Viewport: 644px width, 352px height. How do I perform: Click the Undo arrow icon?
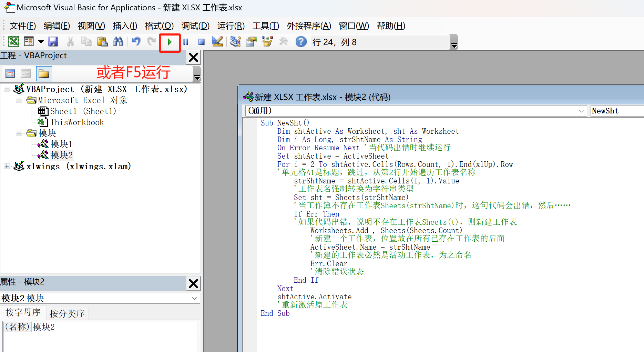click(136, 42)
